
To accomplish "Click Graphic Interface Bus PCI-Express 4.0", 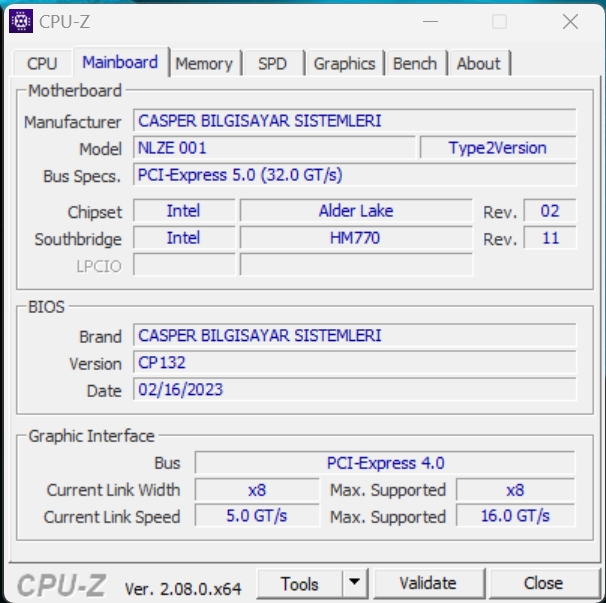I will [385, 463].
